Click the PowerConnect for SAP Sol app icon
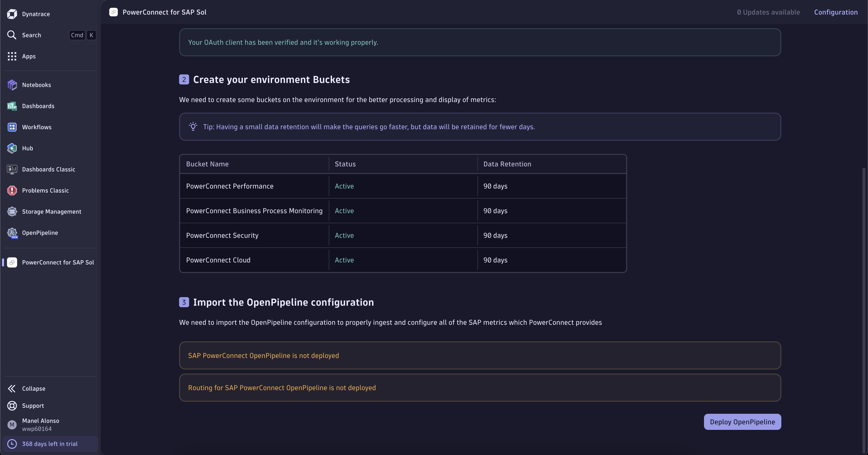 (x=12, y=262)
